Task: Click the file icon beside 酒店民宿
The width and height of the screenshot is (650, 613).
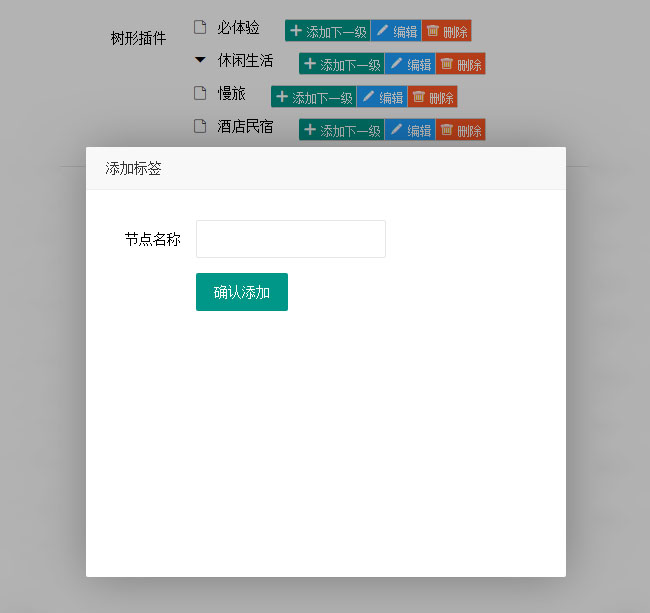Action: click(200, 126)
